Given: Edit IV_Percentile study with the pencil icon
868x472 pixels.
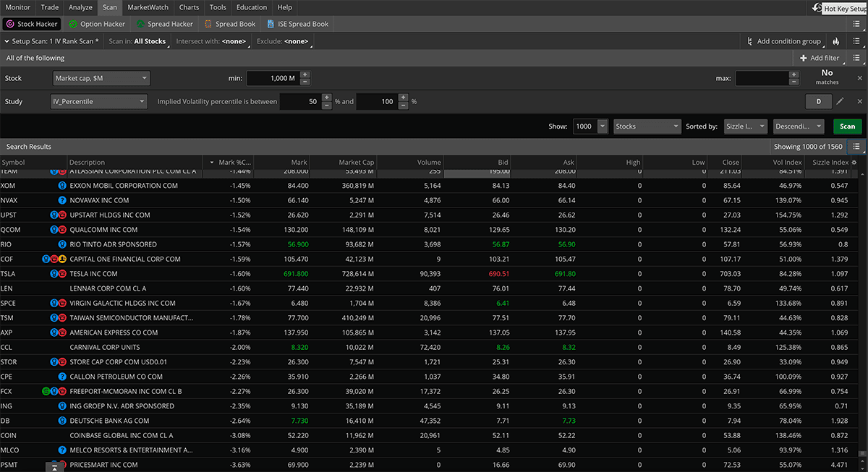Looking at the screenshot, I should tap(840, 101).
